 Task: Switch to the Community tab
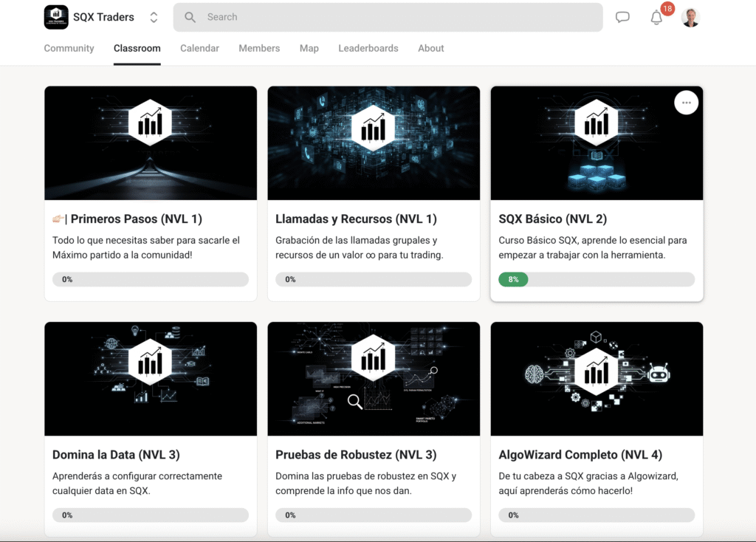click(69, 48)
